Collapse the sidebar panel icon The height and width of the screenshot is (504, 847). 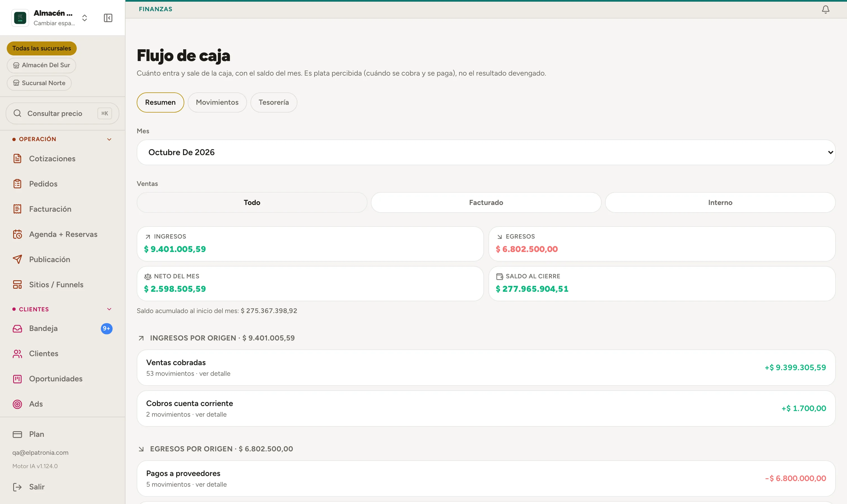click(108, 18)
